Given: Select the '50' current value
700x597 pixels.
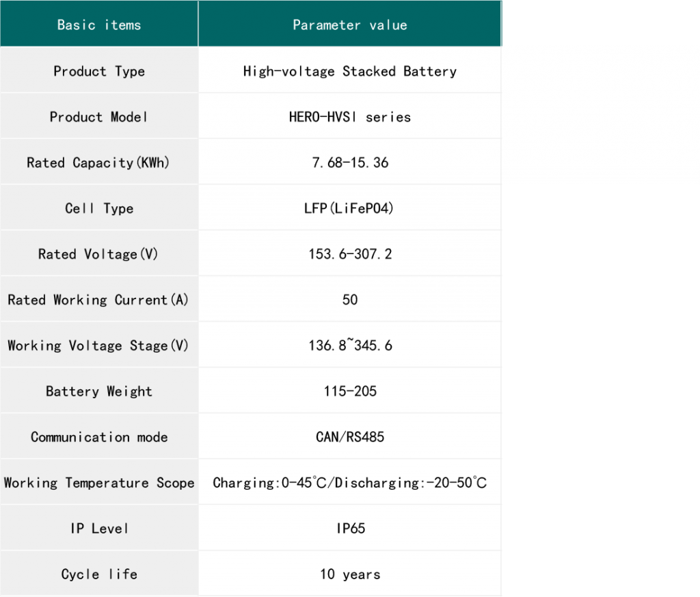Looking at the screenshot, I should click(x=350, y=300).
